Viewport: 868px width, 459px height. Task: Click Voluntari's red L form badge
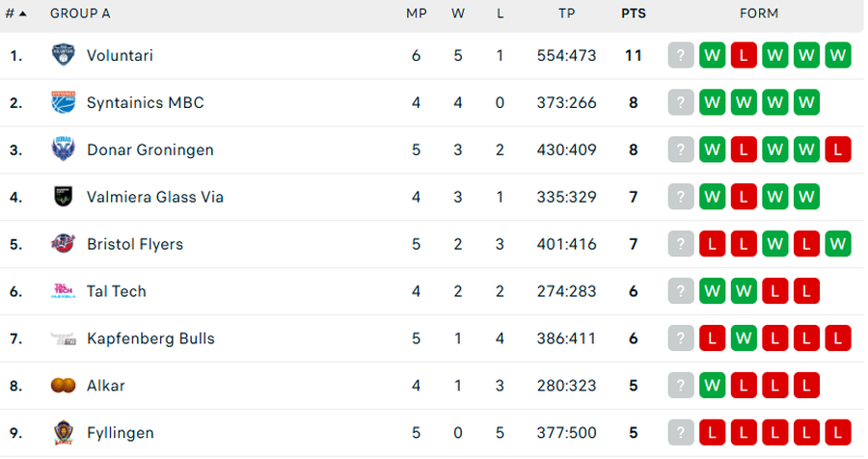click(744, 55)
